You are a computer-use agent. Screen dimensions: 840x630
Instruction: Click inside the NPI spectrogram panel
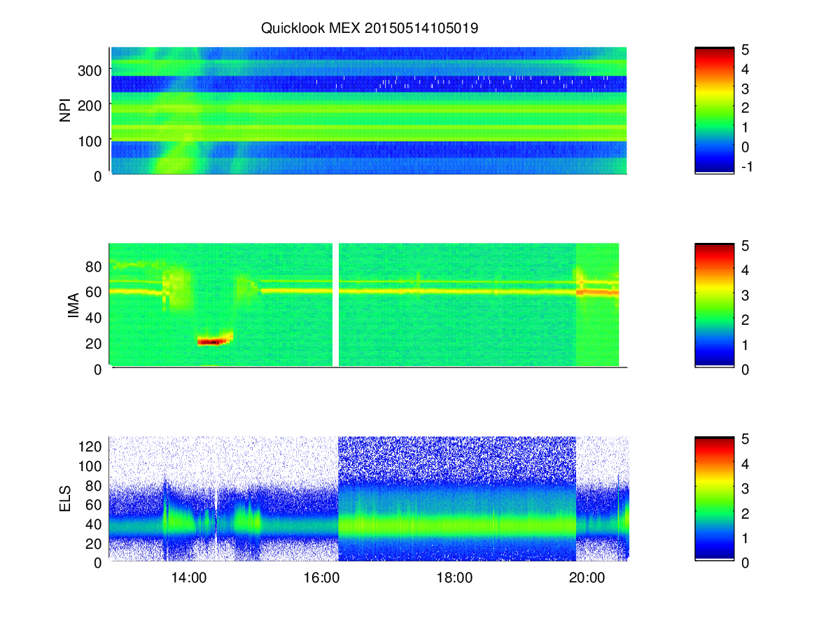click(368, 111)
